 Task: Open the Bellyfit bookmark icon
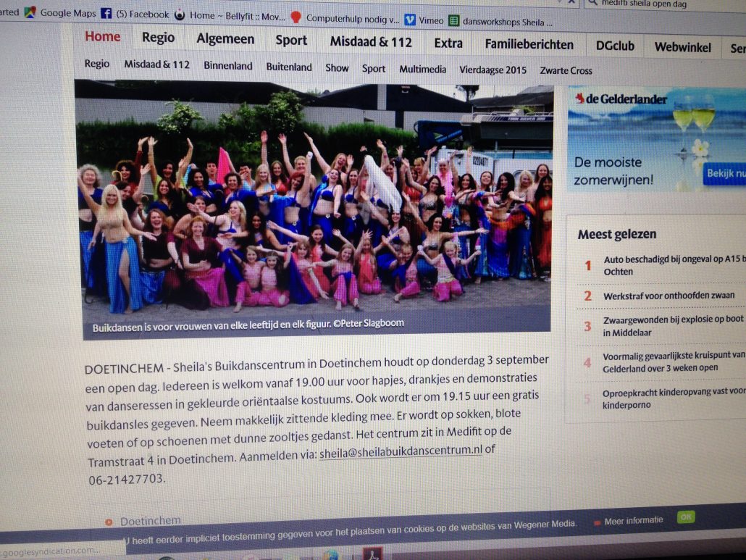(180, 15)
